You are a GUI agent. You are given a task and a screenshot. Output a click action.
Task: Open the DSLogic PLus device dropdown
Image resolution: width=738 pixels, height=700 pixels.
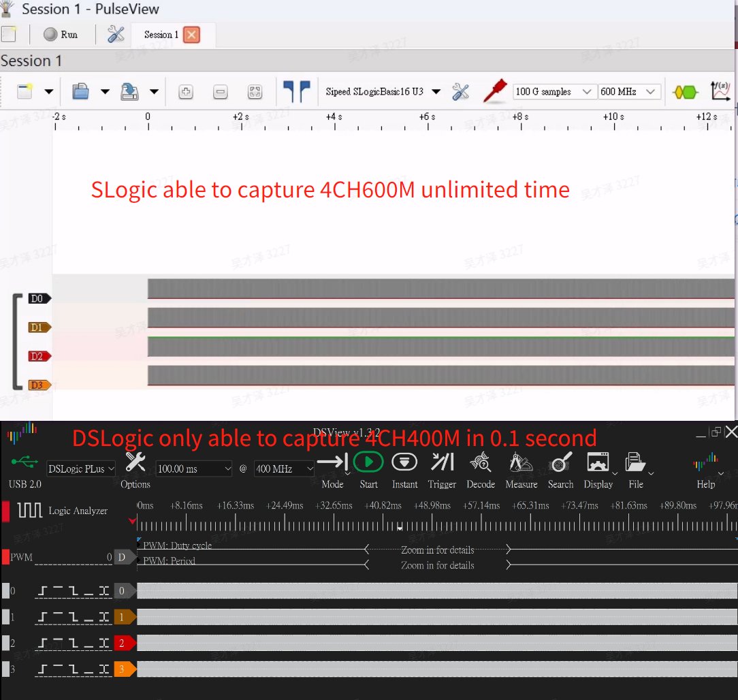[x=81, y=469]
